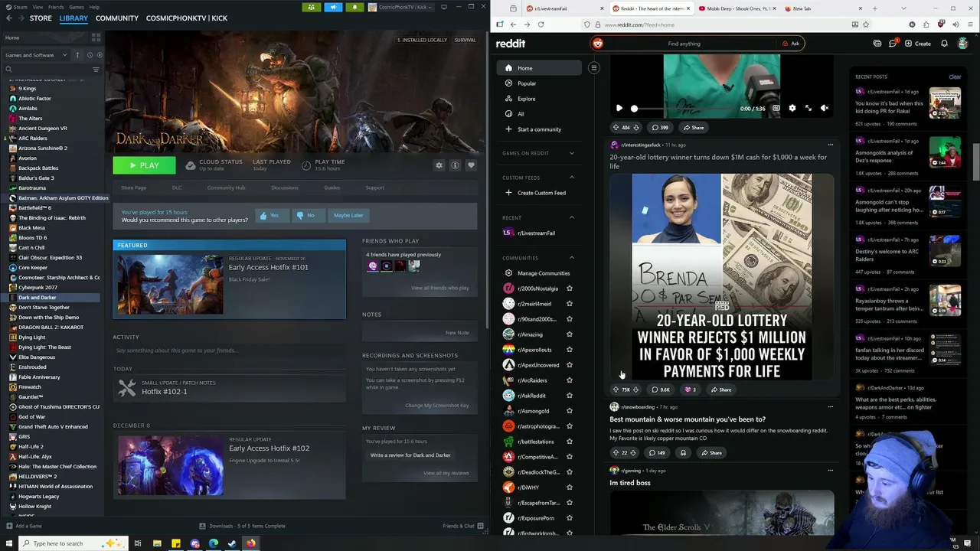Open Reddit user avatar menu

[963, 44]
